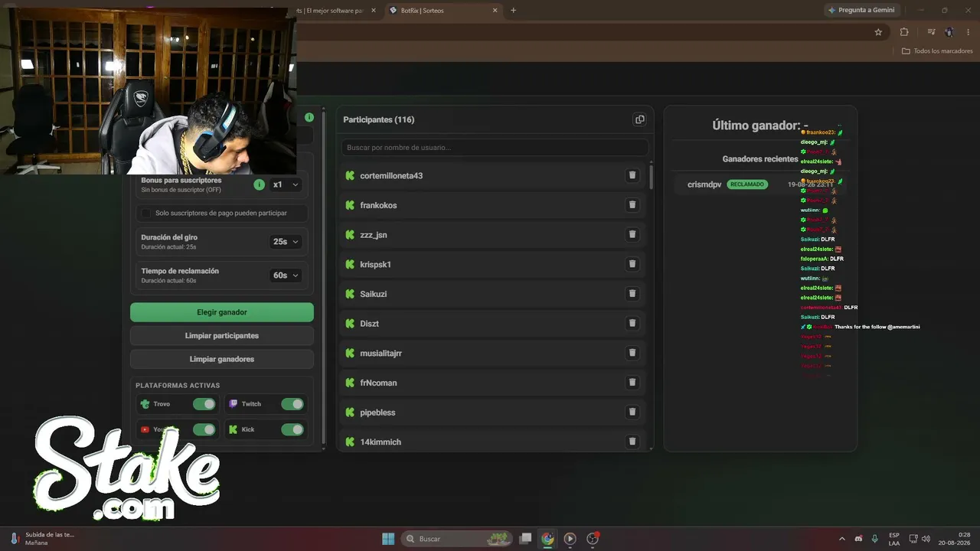Image resolution: width=980 pixels, height=551 pixels.
Task: Check 'Solo suscriptores de pago pueden participar'
Action: (146, 213)
